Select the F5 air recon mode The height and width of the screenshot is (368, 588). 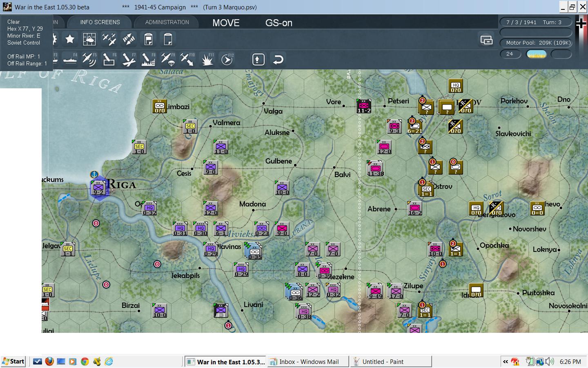click(x=89, y=60)
